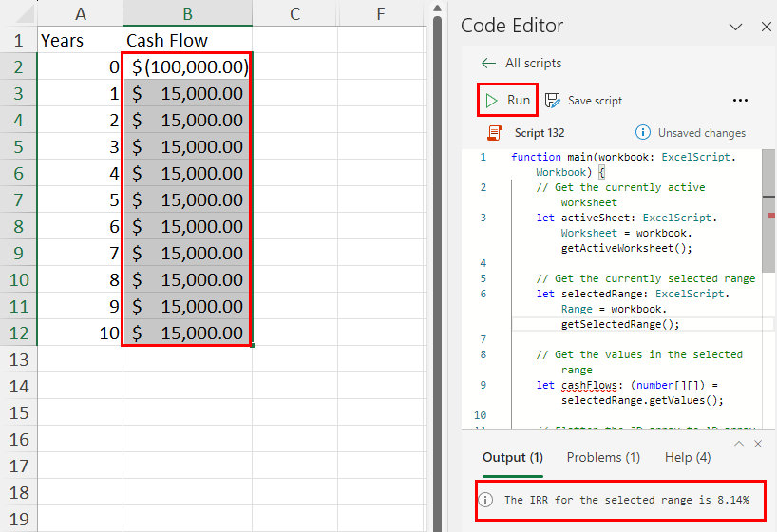Click the IRR output message text
Screen dimensions: 777x532
tap(626, 500)
